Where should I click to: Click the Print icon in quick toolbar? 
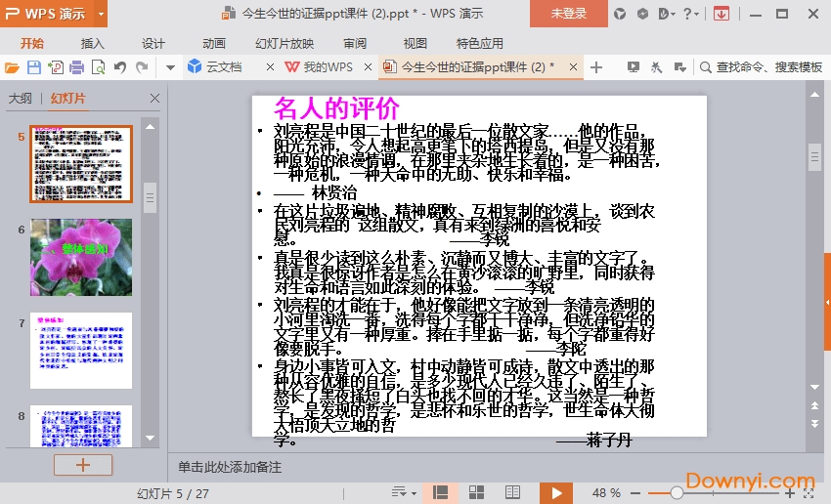[x=76, y=67]
